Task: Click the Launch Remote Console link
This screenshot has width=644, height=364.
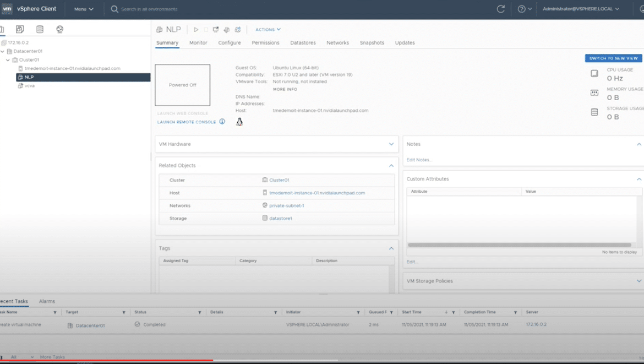Action: click(187, 122)
